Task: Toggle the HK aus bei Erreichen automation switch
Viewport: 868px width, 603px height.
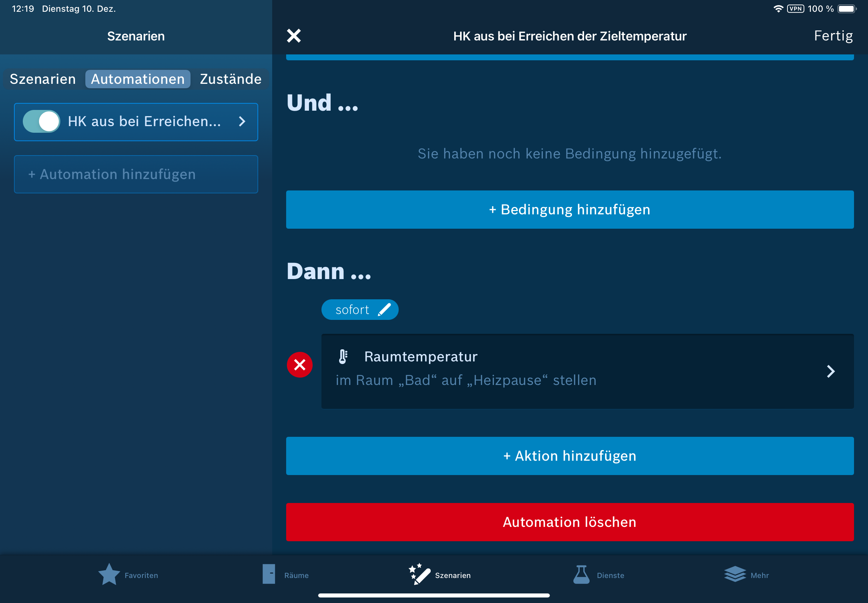Action: point(42,121)
